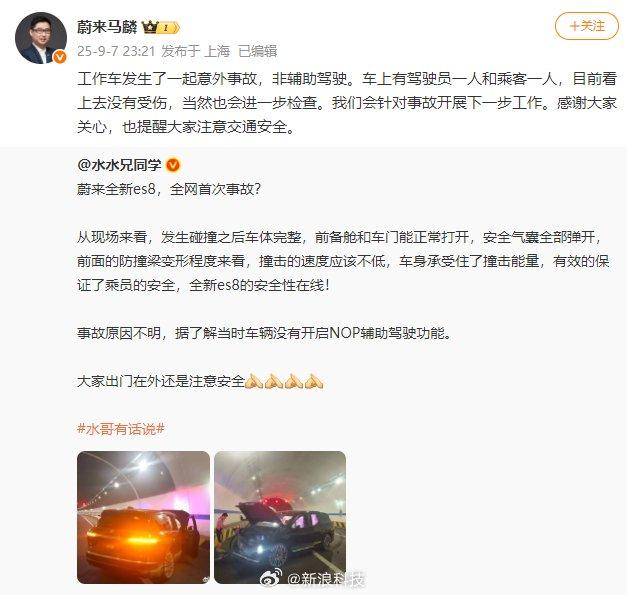Open the #水哥有话说# hashtag topic

pos(121,429)
